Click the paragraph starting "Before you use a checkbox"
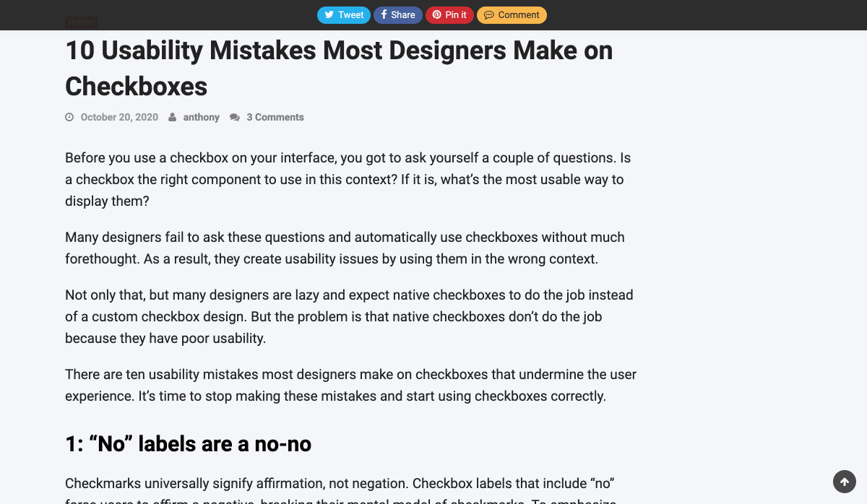 pyautogui.click(x=348, y=179)
